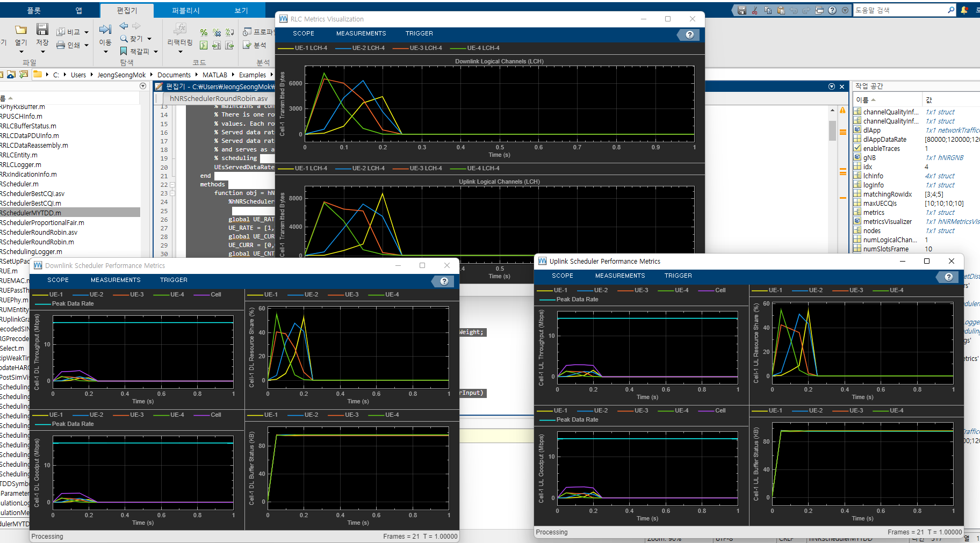Open file with the 열기 folder icon

click(x=21, y=30)
